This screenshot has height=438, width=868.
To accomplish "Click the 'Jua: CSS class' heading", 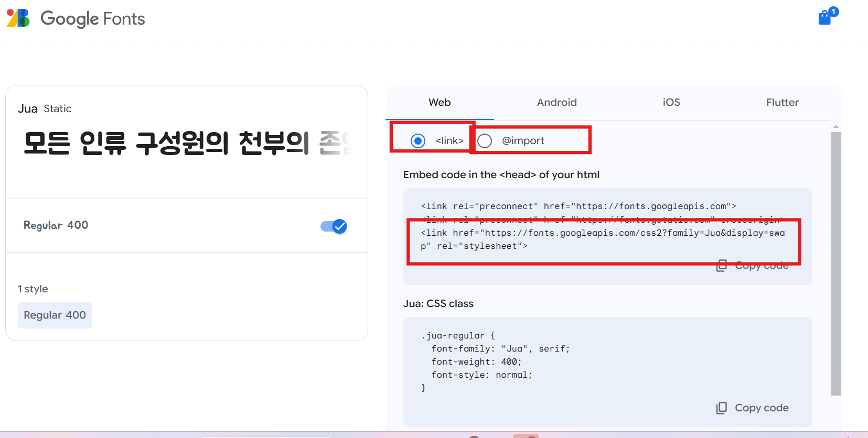I will [438, 303].
